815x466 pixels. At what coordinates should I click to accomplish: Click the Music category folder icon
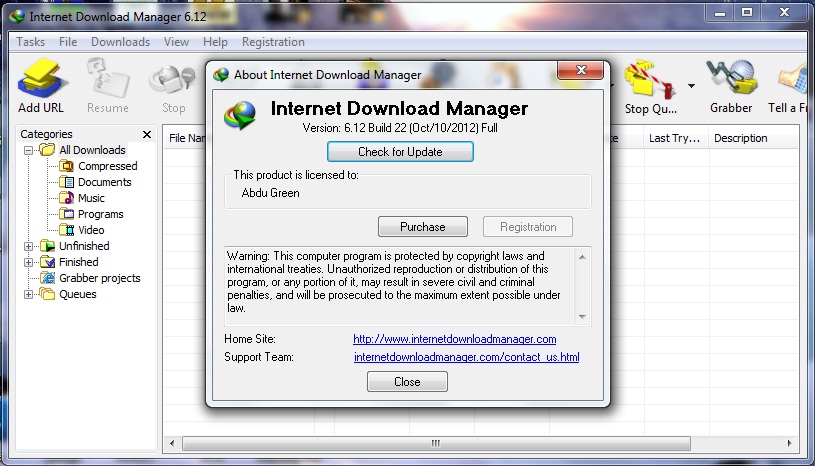pos(66,198)
